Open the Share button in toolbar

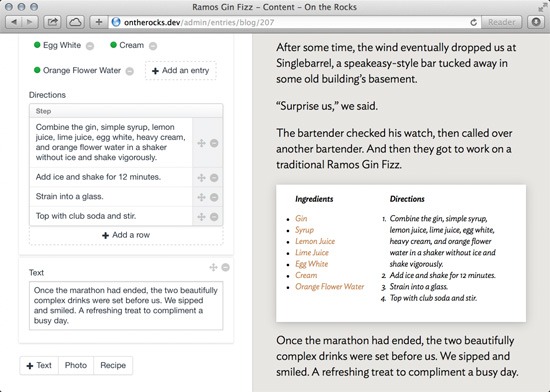(x=53, y=22)
